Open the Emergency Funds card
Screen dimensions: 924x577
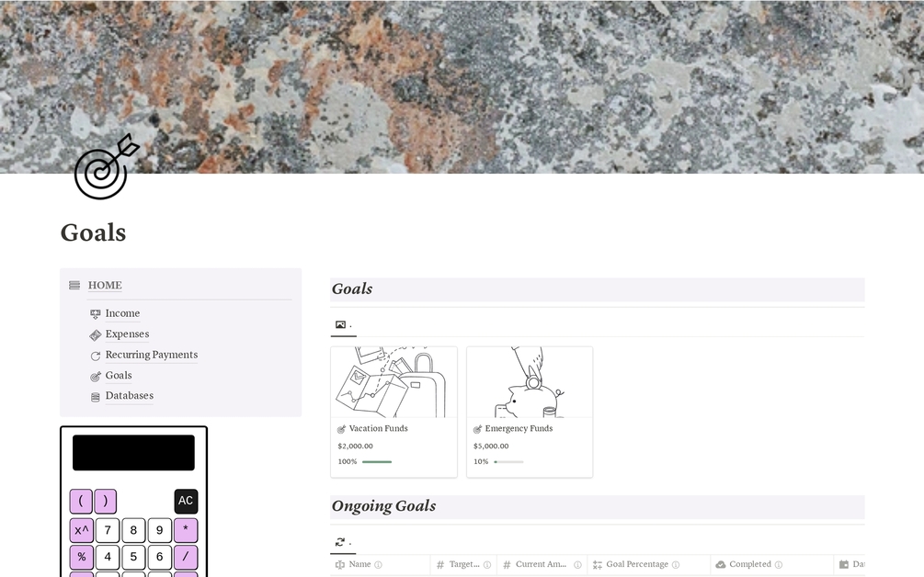[530, 413]
